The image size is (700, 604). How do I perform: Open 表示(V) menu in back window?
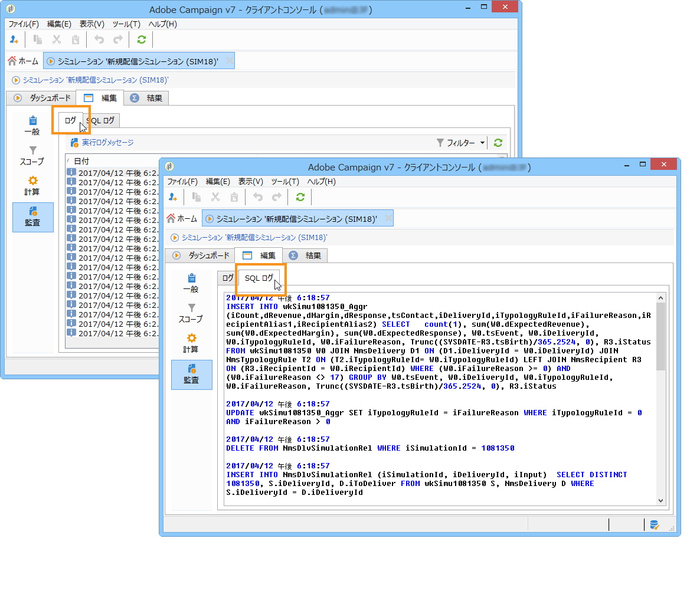[91, 24]
